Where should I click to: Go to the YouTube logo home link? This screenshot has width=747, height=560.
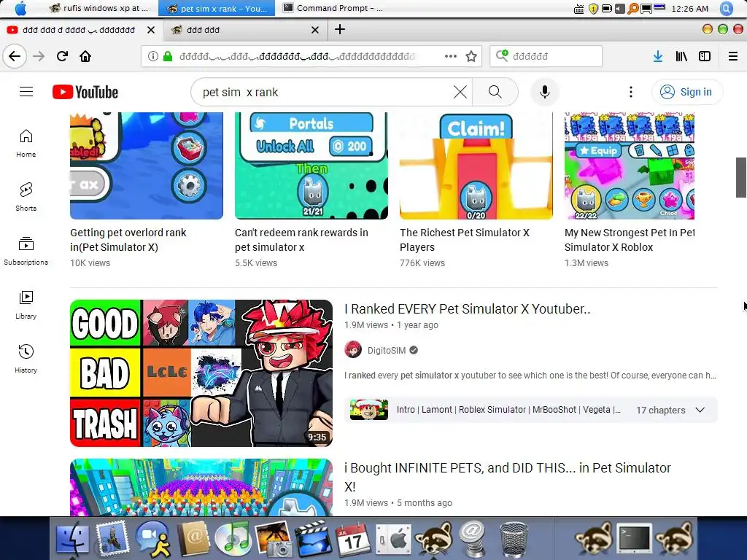[85, 92]
